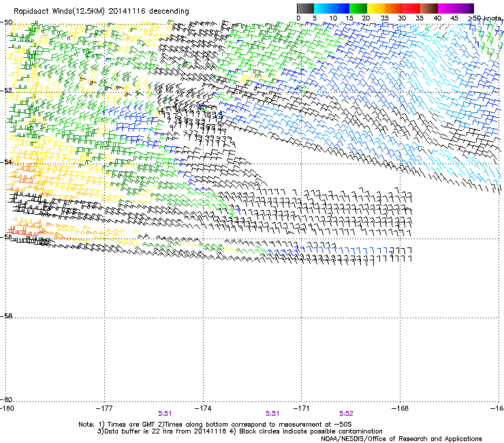The width and height of the screenshot is (504, 443).
Task: Click the 'Times are GMT' note line
Action: click(x=215, y=425)
